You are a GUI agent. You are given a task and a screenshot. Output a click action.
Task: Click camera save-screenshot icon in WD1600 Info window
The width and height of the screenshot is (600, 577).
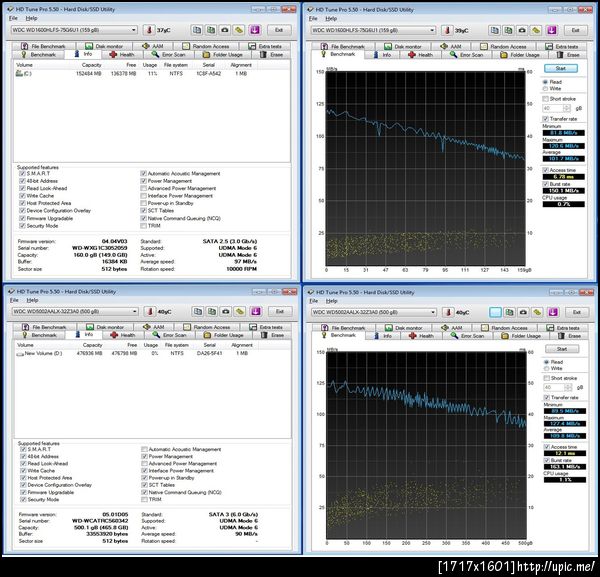(225, 30)
